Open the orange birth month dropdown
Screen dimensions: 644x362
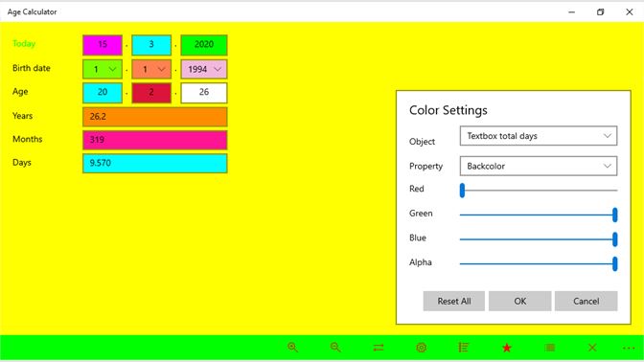[151, 69]
